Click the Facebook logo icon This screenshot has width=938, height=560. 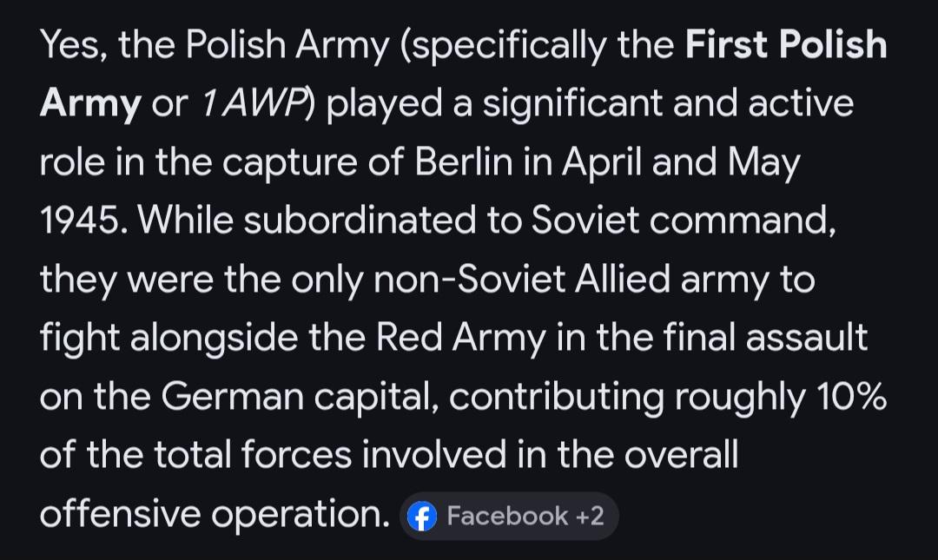click(422, 517)
